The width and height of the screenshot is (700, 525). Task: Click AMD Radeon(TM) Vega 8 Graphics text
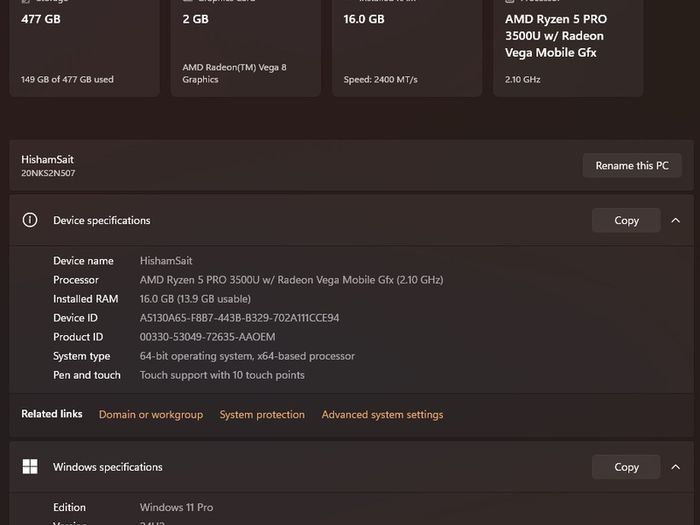234,73
